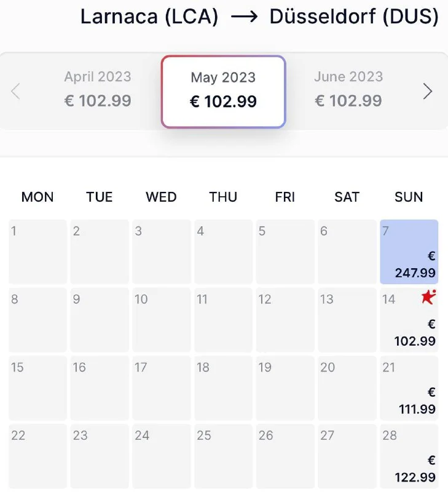Click the Larnaca to Düsseldorf route heading
448x492 pixels.
click(x=259, y=17)
